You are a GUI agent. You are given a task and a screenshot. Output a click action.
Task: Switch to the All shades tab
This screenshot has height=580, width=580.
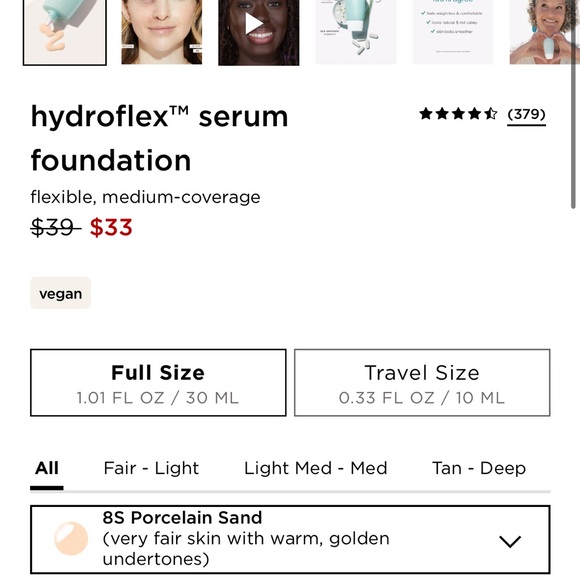pos(47,469)
